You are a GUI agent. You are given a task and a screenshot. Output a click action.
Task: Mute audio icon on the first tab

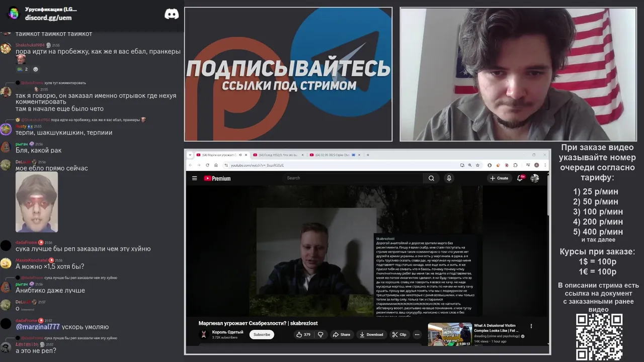click(240, 155)
